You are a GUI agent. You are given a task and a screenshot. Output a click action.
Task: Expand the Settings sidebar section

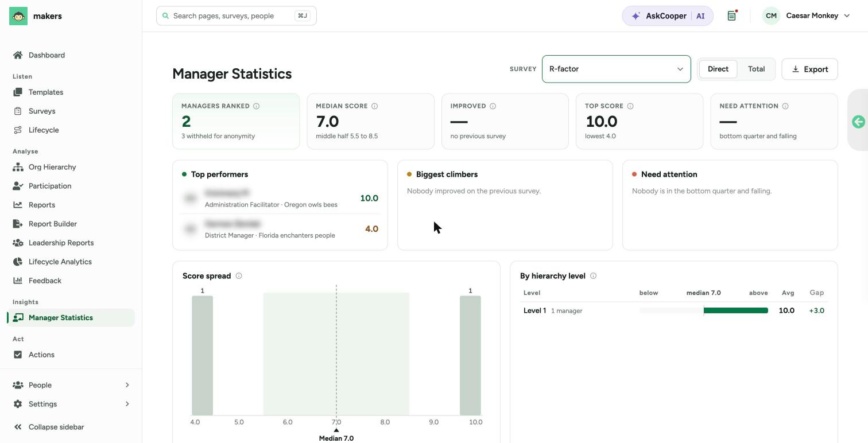[71, 404]
